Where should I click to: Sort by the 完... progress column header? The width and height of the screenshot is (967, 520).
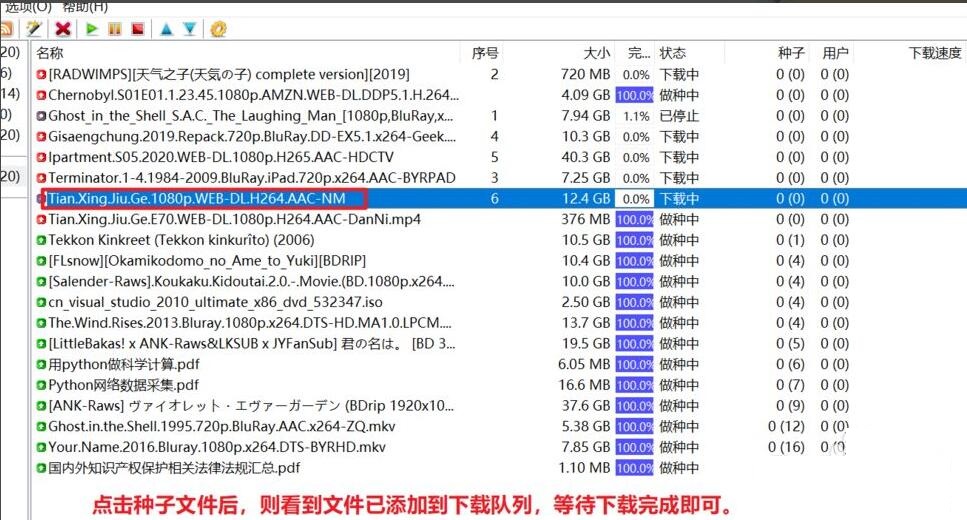coord(638,53)
